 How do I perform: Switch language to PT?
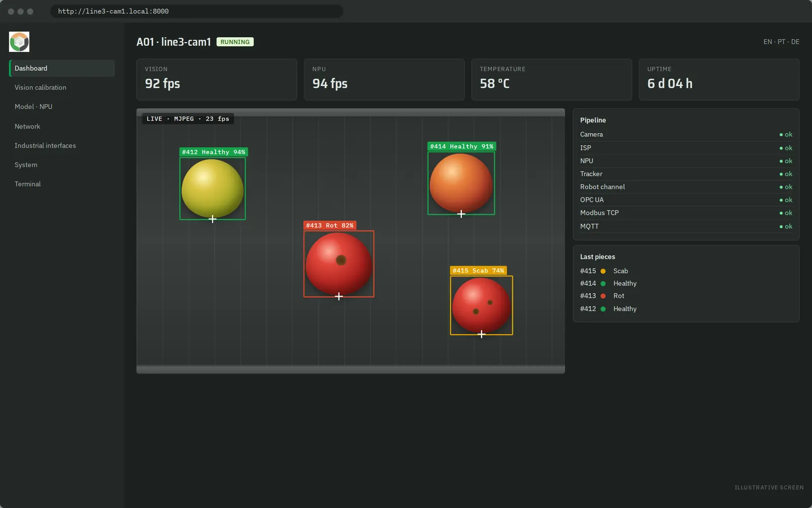[782, 42]
